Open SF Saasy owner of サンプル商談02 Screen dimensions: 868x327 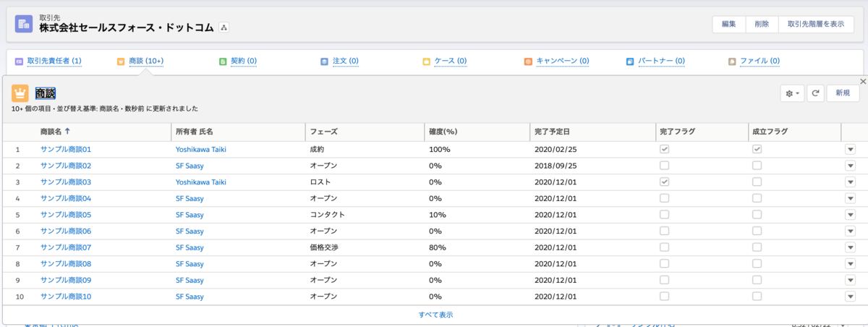click(190, 166)
